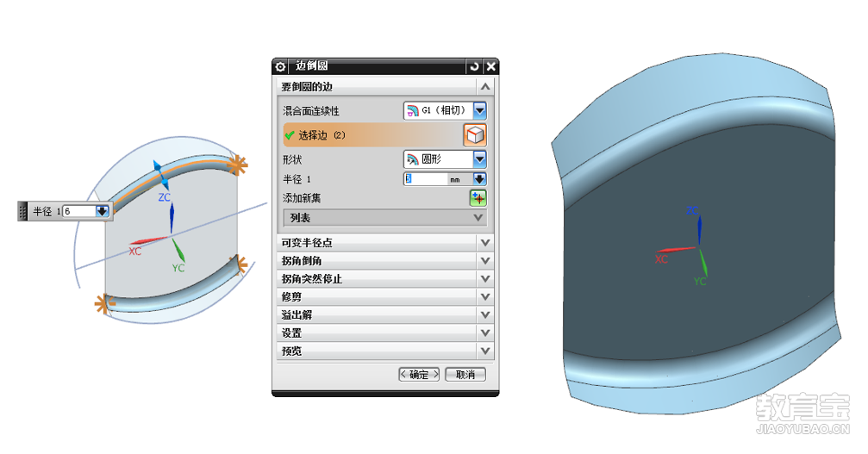Open the 半径 1 unit options arrow

pos(479,179)
